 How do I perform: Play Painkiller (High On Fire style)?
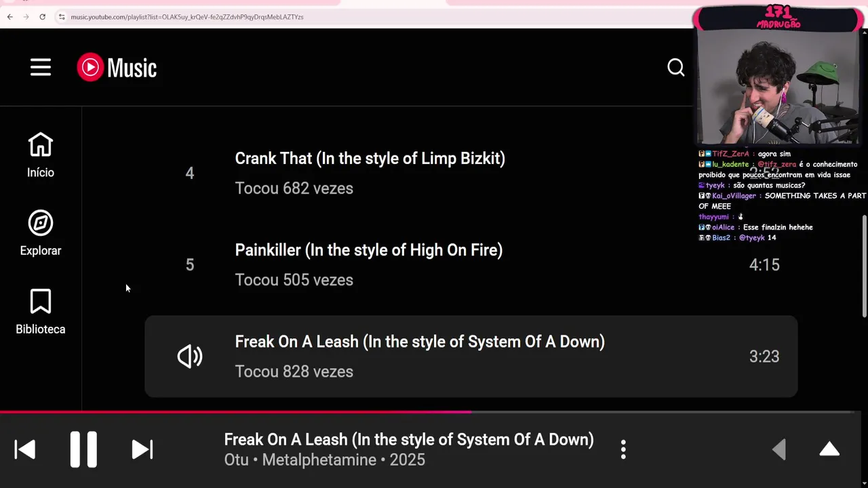point(368,250)
